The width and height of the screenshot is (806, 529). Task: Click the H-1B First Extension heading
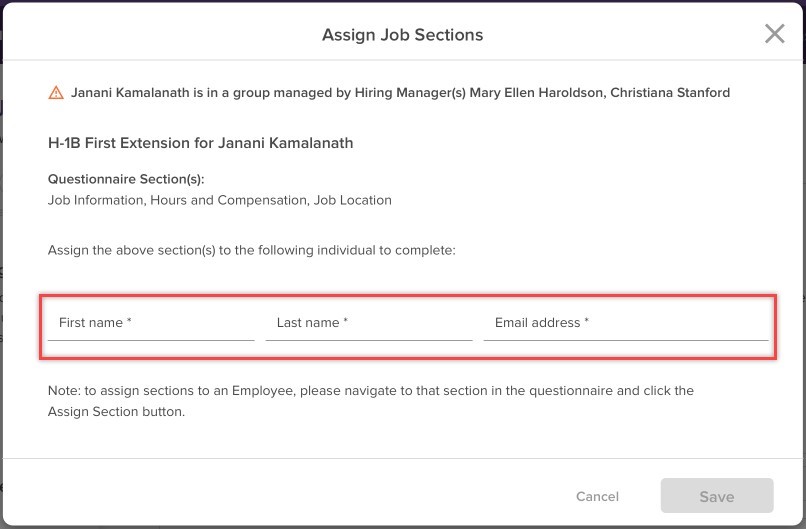(x=200, y=143)
